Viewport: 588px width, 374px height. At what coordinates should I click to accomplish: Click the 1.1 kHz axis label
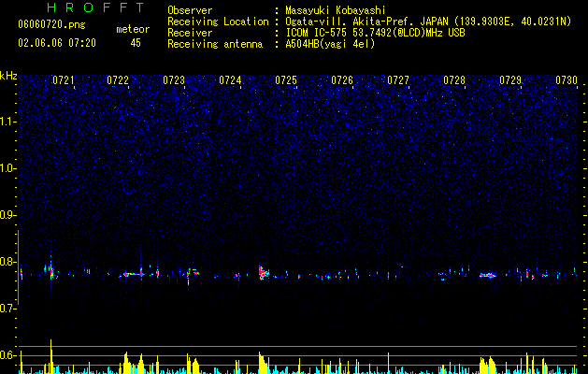point(8,122)
